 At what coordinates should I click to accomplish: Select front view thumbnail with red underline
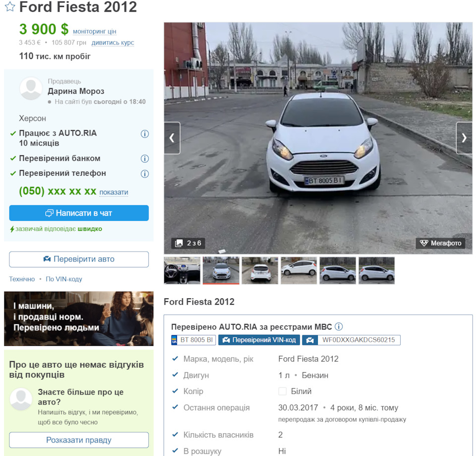[221, 270]
